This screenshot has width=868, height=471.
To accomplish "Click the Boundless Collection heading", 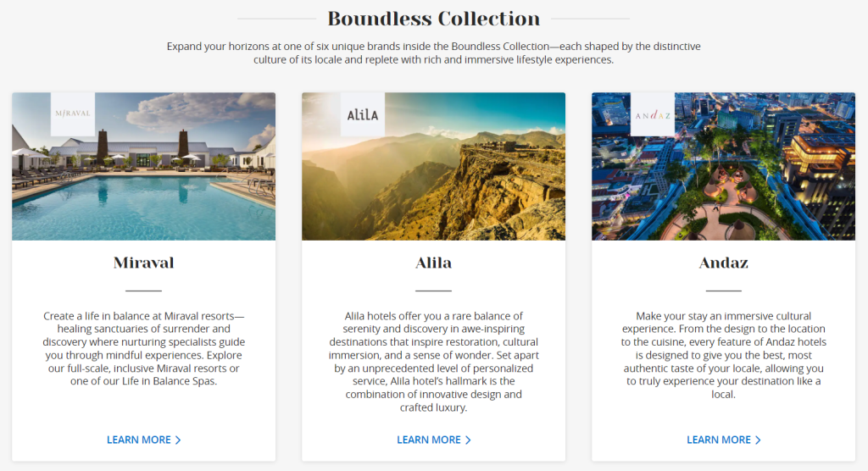I will point(433,19).
